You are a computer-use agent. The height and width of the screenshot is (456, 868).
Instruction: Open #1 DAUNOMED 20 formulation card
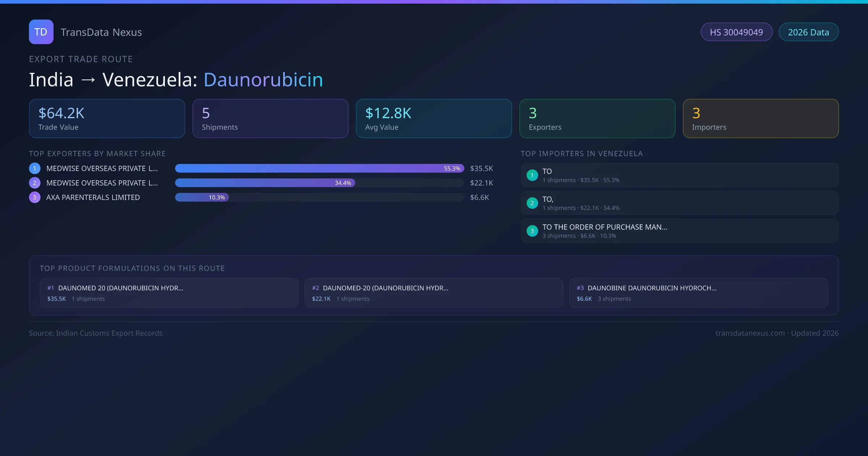click(x=169, y=293)
